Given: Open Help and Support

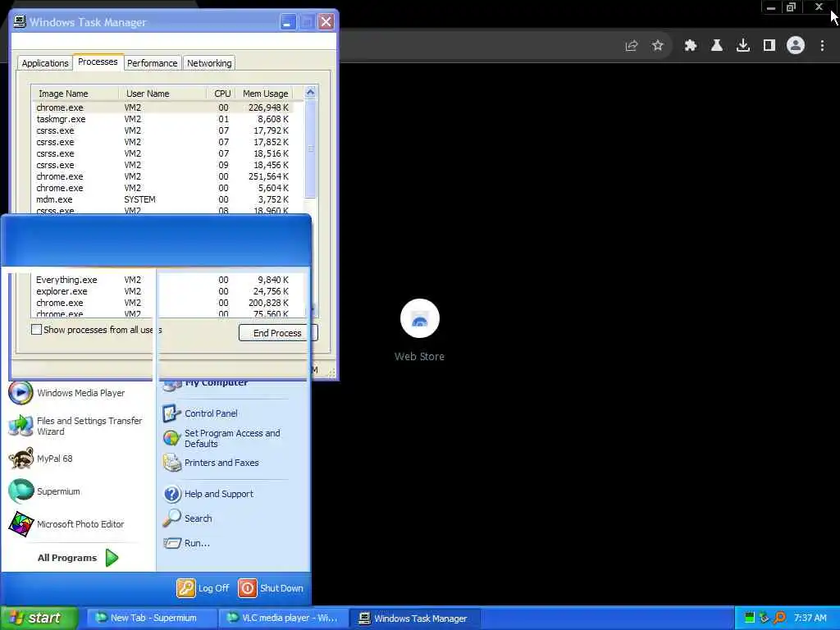Looking at the screenshot, I should (208, 493).
